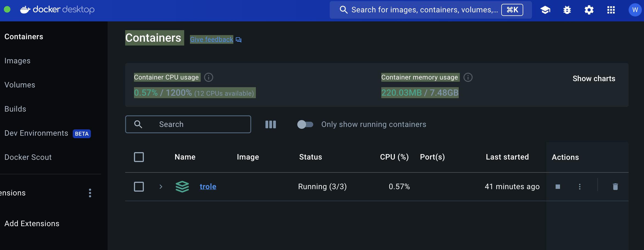Viewport: 644px width, 250px height.
Task: Click the green window control dot
Action: point(7,10)
